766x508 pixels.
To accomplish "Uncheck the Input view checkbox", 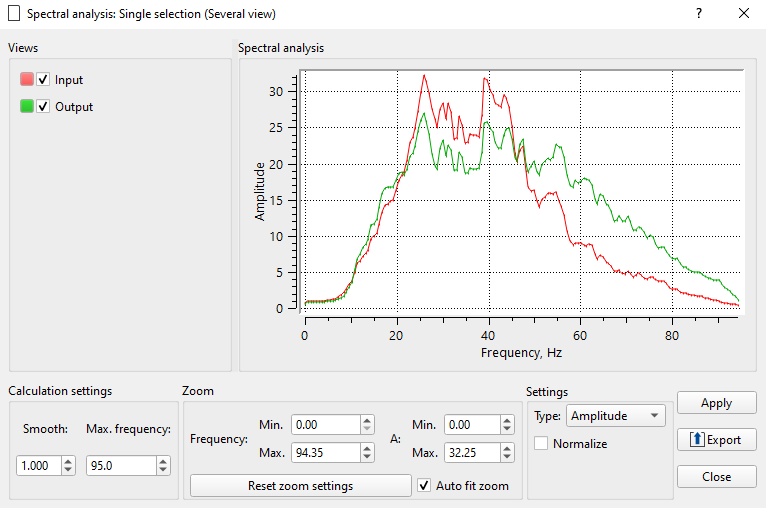I will [43, 80].
